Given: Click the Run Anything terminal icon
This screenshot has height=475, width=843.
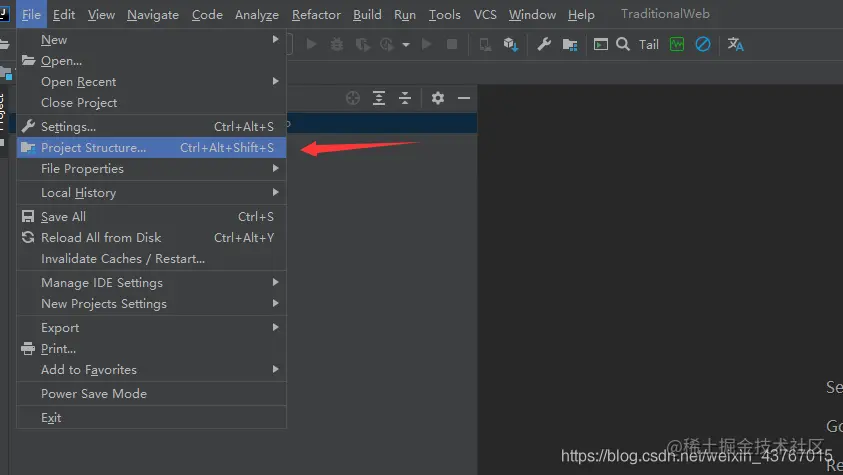Looking at the screenshot, I should 601,44.
